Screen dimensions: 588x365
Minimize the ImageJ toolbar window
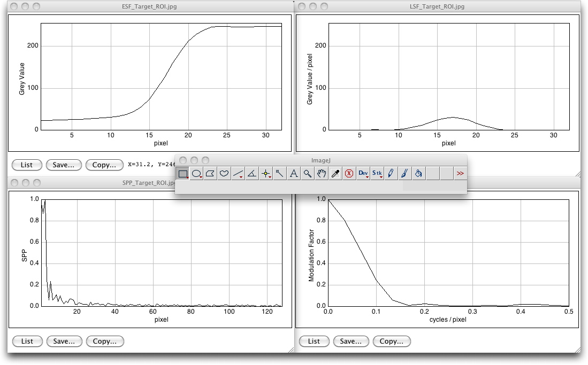(194, 160)
